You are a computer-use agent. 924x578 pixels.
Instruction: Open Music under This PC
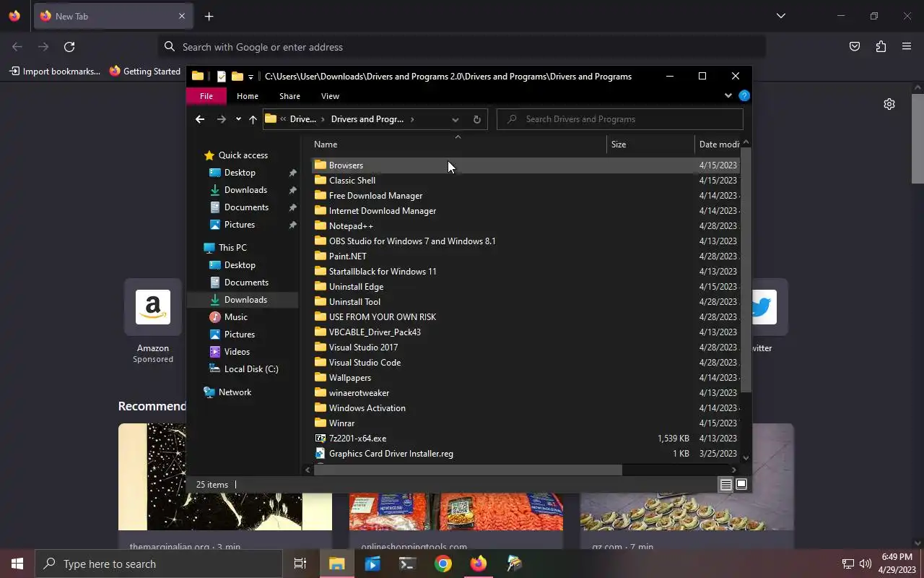235,317
